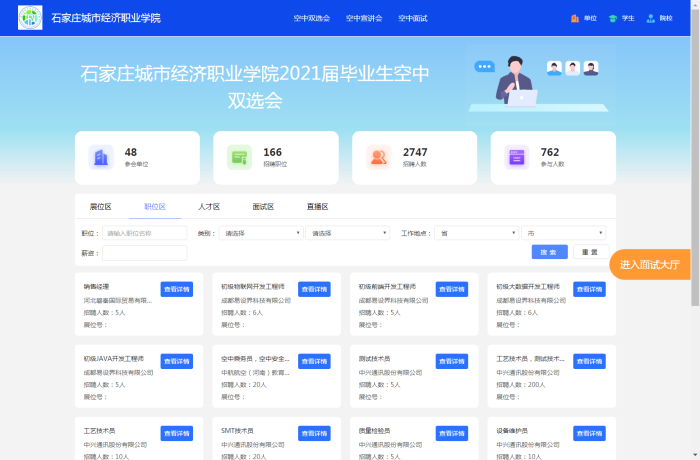Click the 质量检验员 job title
Screen dimensions: 700x460
tap(374, 431)
